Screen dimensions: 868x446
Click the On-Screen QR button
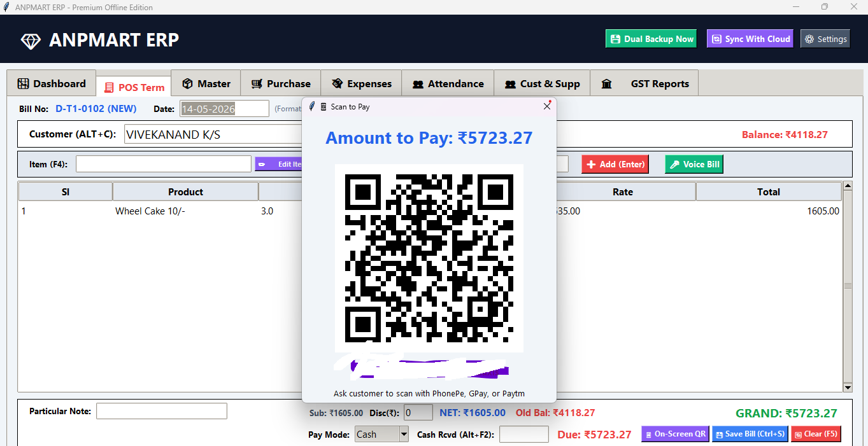click(675, 434)
